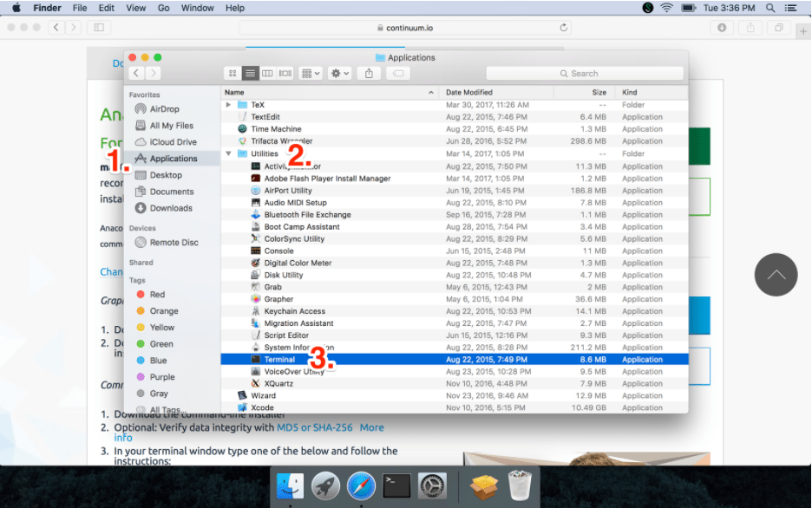The height and width of the screenshot is (508, 812).
Task: Select Script Editor
Action: click(x=455, y=335)
